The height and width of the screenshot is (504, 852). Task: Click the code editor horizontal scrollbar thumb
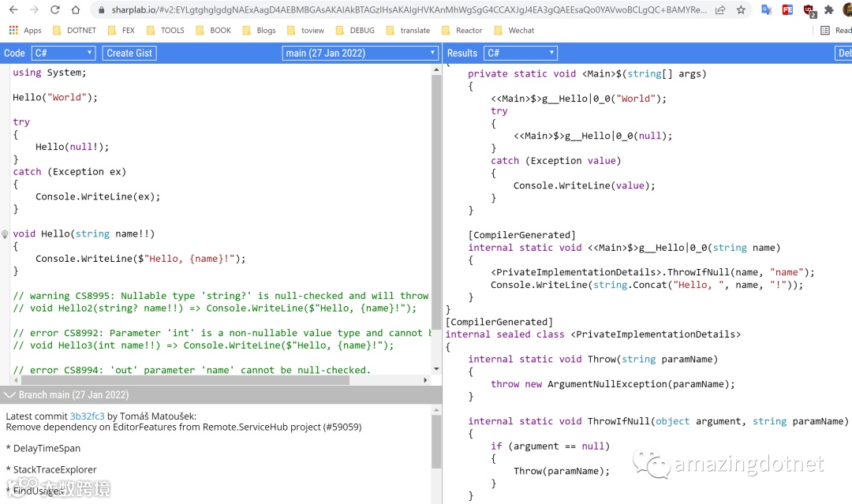(184, 380)
